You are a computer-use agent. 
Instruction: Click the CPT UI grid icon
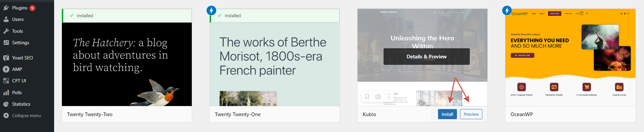6,81
